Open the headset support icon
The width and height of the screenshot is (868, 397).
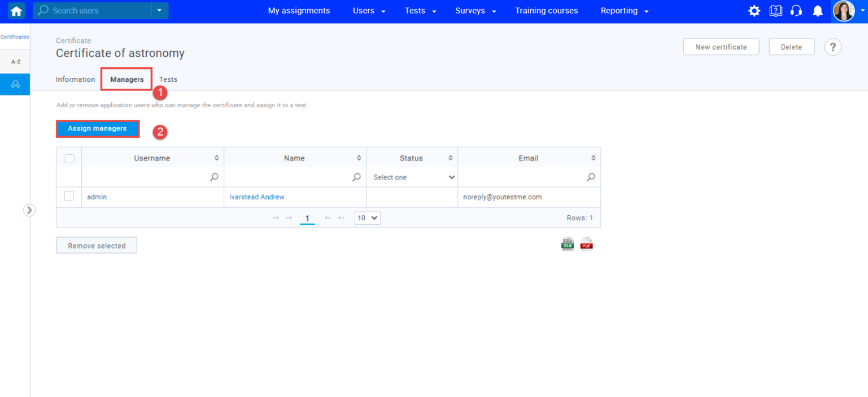tap(796, 11)
